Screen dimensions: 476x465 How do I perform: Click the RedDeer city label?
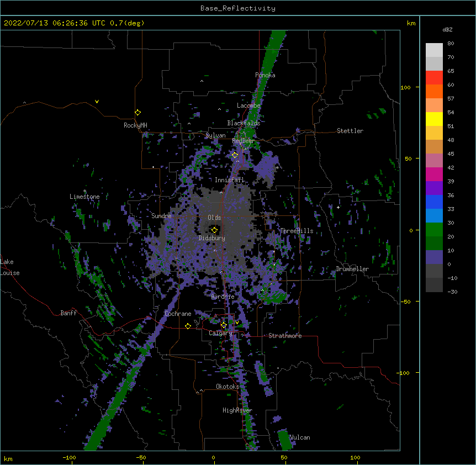[243, 141]
